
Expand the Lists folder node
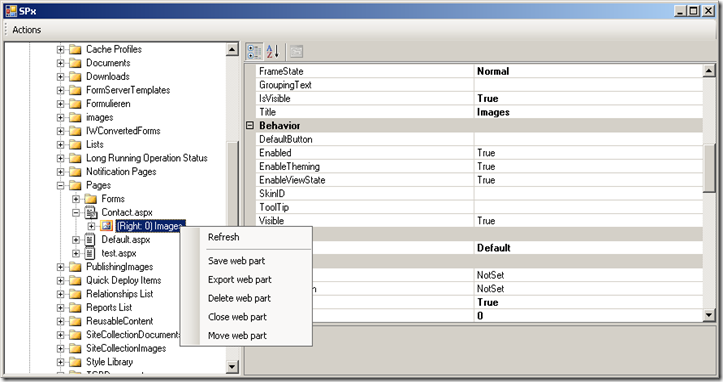[x=60, y=144]
